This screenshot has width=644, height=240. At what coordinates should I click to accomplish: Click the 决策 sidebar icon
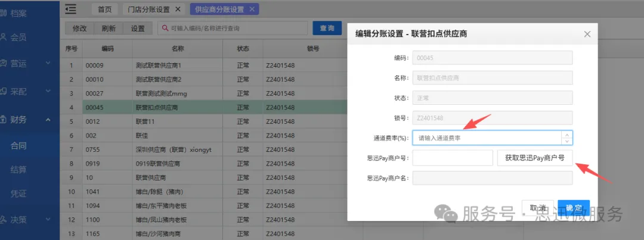3,220
